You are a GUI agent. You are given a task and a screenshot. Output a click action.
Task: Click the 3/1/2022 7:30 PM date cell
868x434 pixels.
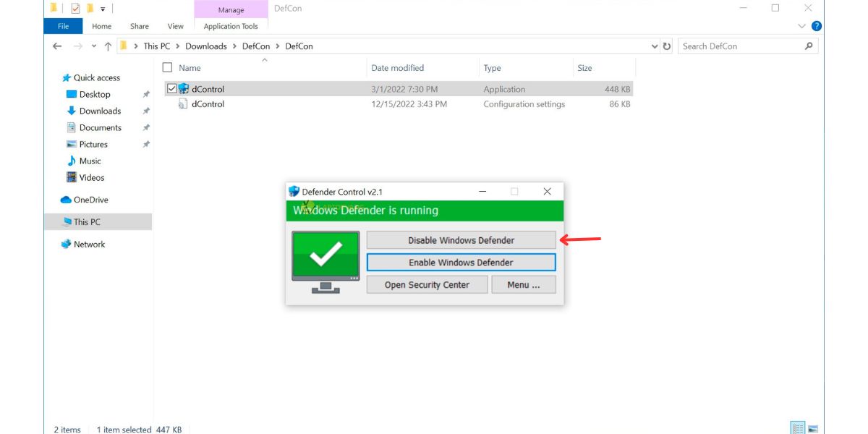404,89
